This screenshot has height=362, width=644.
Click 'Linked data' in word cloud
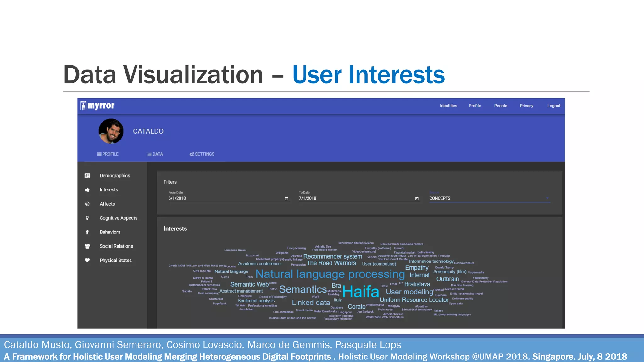[x=311, y=303]
